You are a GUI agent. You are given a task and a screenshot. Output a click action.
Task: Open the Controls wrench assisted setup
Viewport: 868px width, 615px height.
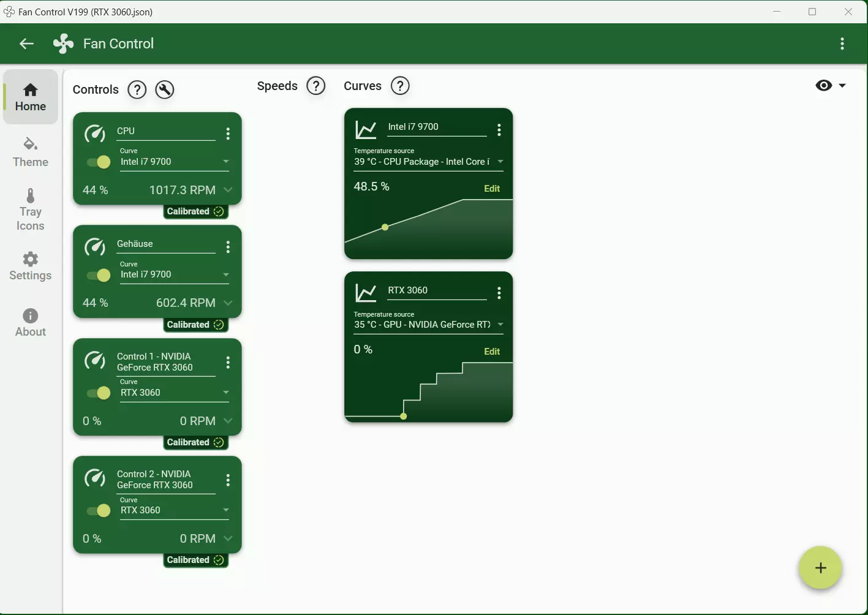[x=164, y=89]
